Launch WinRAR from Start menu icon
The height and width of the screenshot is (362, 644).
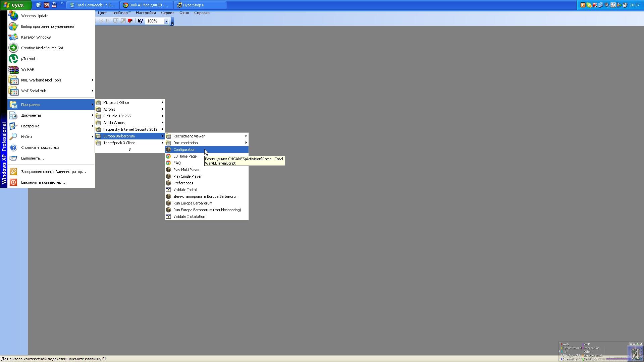(13, 69)
